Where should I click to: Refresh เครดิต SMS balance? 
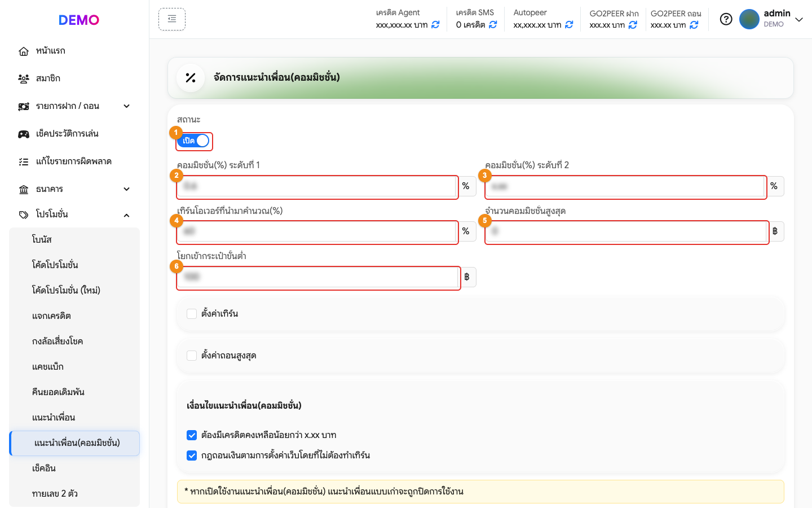pos(493,25)
